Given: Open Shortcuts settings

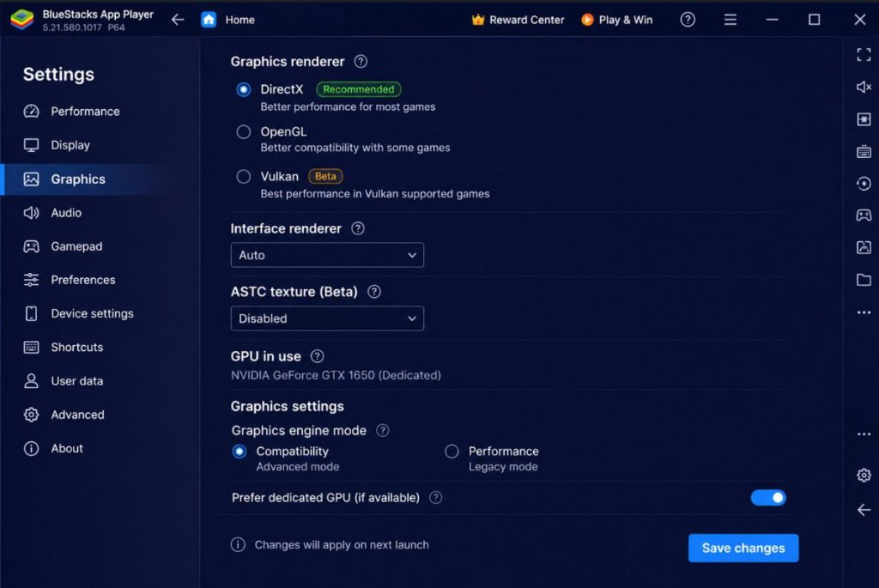Looking at the screenshot, I should pyautogui.click(x=100, y=348).
